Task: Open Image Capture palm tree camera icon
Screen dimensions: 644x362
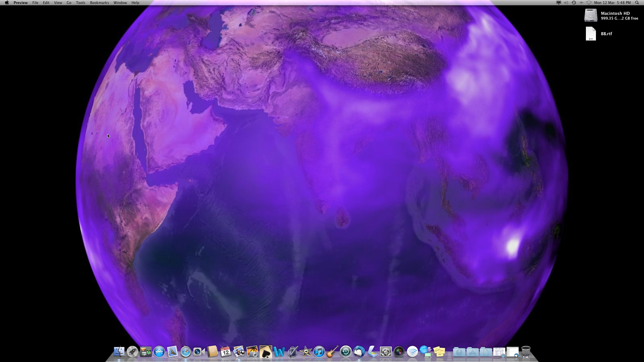Action: click(252, 352)
